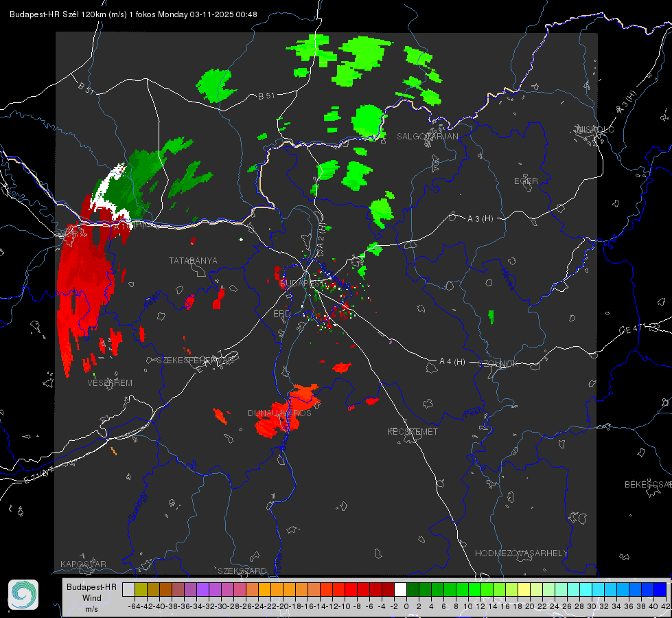Select the HÓDMEZŐVÁSÁRHELY city label
Viewport: 672px width, 618px height.
pos(521,553)
